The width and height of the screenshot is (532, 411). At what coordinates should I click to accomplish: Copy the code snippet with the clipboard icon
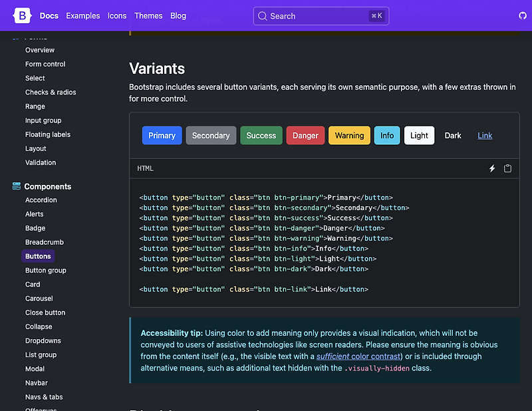point(507,168)
